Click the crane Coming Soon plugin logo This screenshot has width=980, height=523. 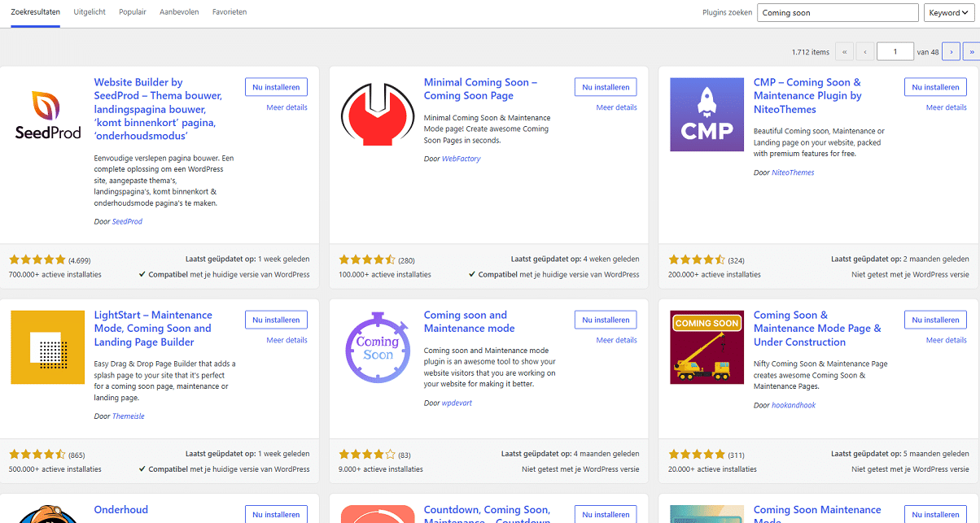[x=707, y=347]
